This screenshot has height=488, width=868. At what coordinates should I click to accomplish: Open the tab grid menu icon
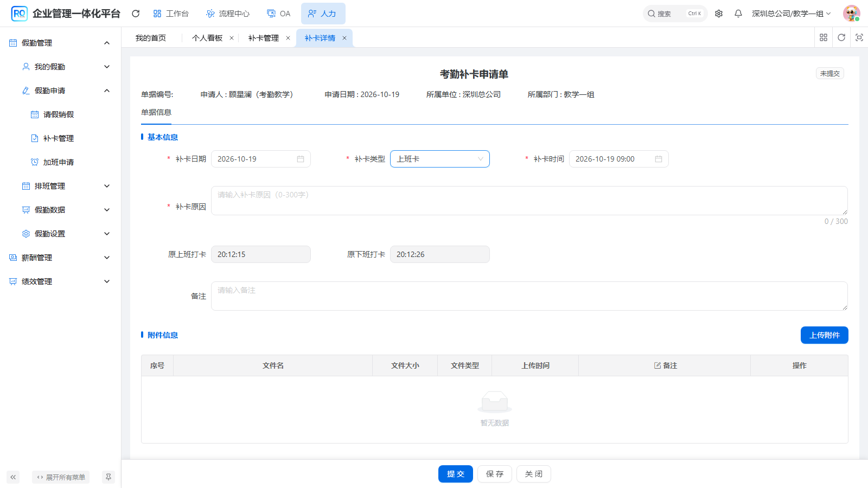coord(824,37)
